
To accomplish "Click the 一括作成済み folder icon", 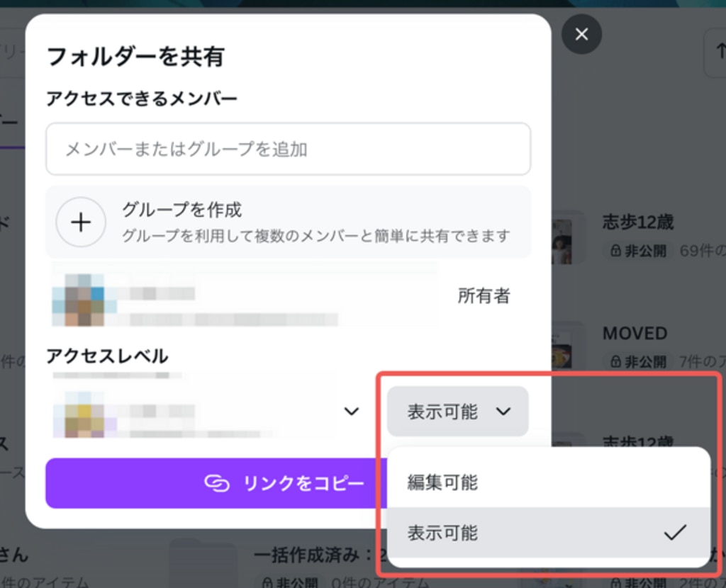I will point(202,563).
